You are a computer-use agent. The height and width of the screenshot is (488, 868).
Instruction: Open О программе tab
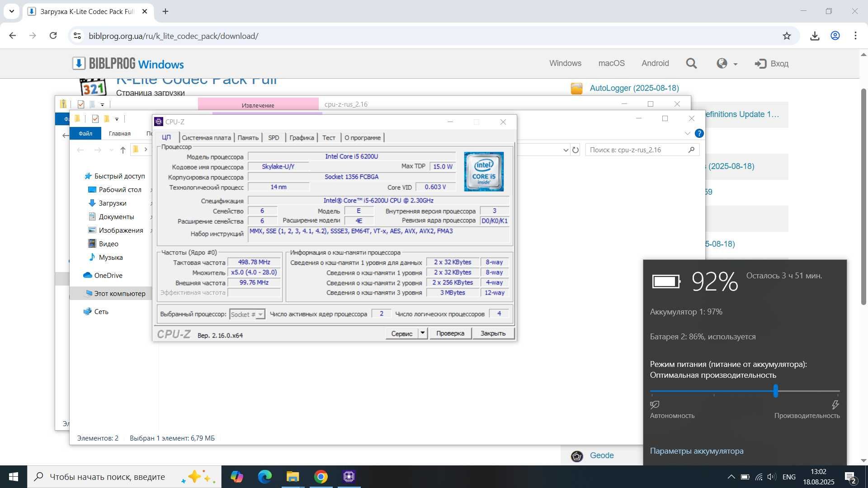(363, 138)
